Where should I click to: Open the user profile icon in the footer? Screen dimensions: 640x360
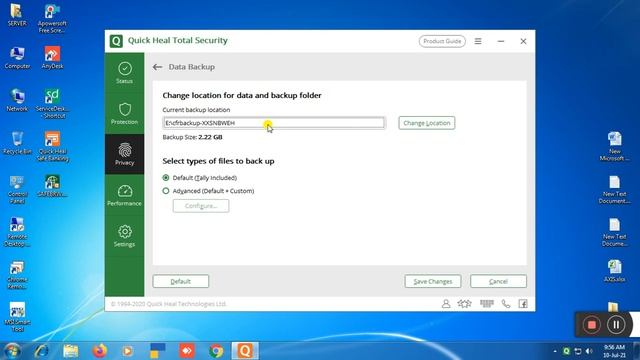(446, 304)
